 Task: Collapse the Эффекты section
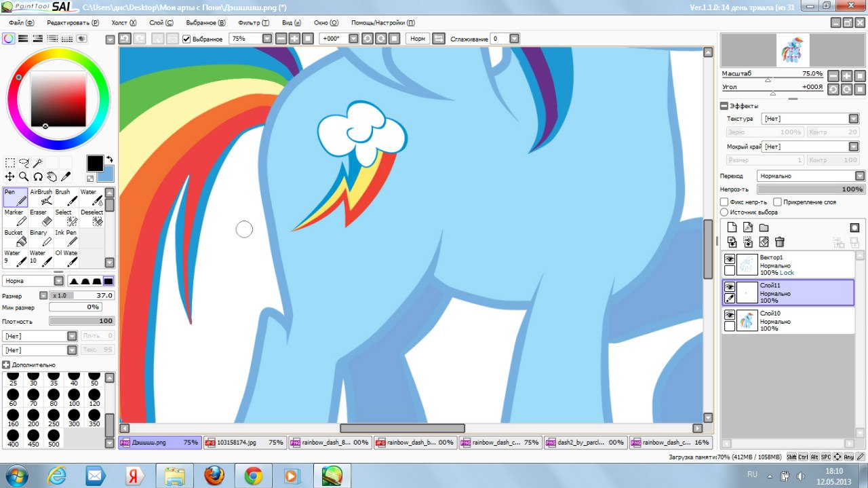click(x=724, y=106)
